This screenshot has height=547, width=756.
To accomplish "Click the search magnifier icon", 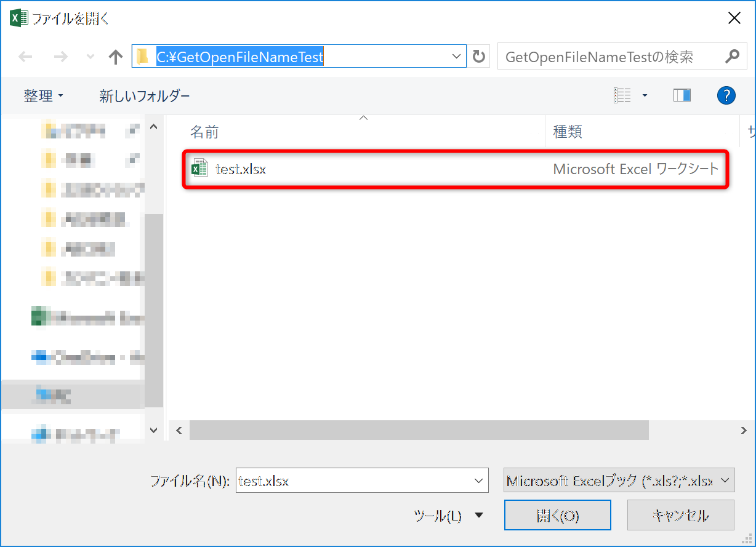I will [731, 57].
